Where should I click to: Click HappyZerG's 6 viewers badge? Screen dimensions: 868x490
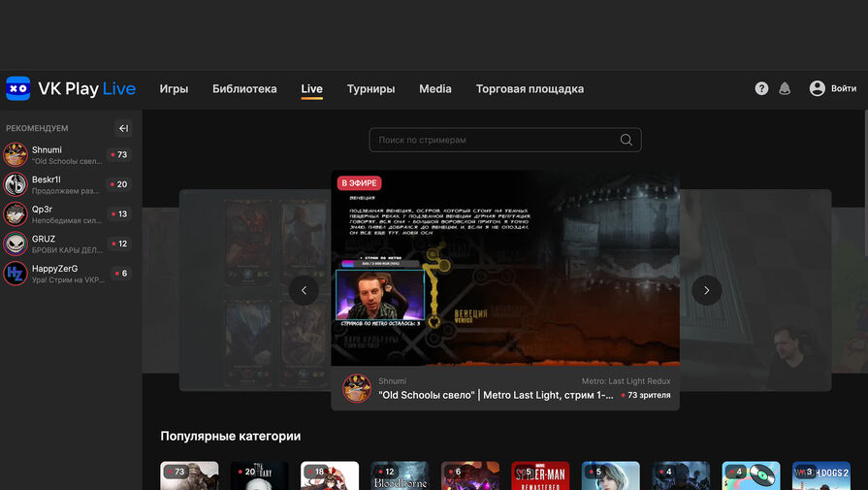coord(120,273)
